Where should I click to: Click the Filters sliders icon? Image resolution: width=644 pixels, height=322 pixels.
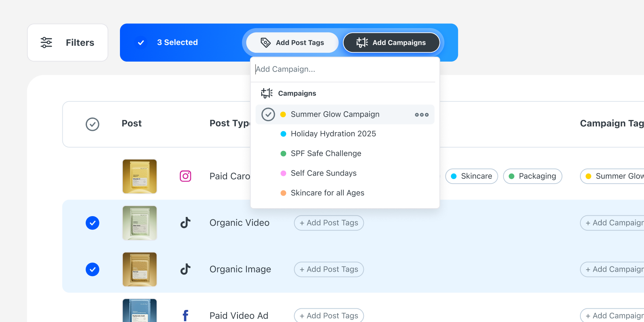pyautogui.click(x=46, y=43)
